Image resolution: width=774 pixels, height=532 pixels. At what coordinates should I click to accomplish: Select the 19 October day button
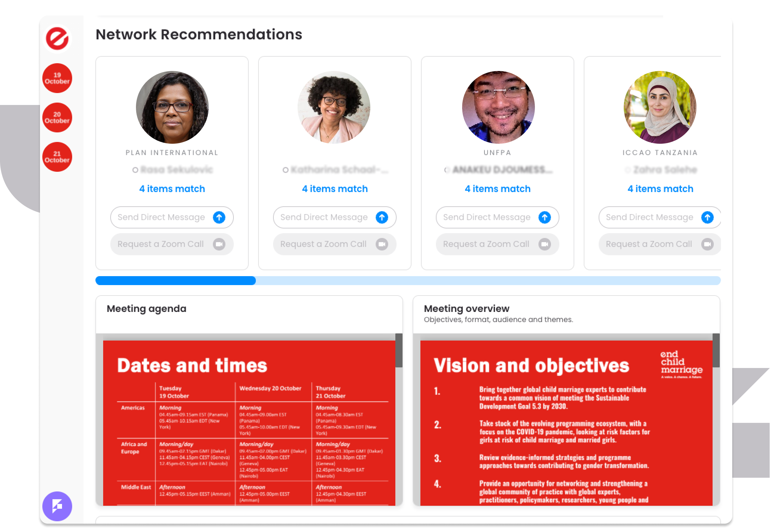[x=57, y=78]
